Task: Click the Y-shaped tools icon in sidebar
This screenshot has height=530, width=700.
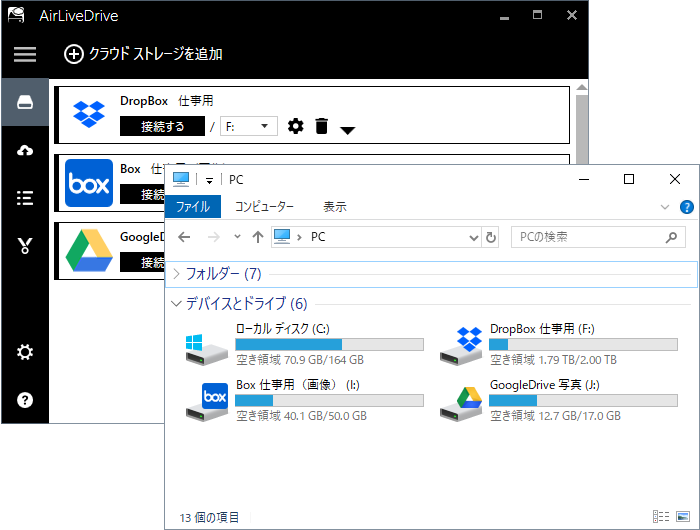Action: pos(25,246)
